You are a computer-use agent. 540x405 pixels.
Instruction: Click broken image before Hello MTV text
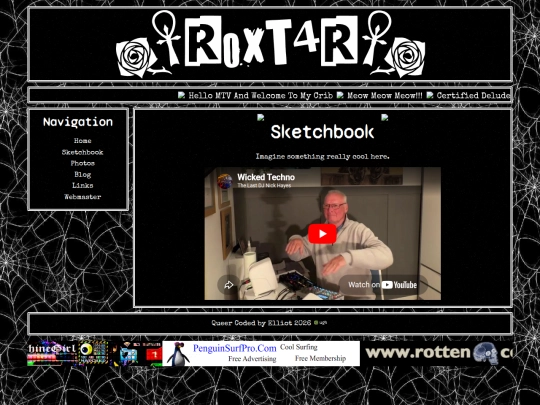[x=181, y=95]
